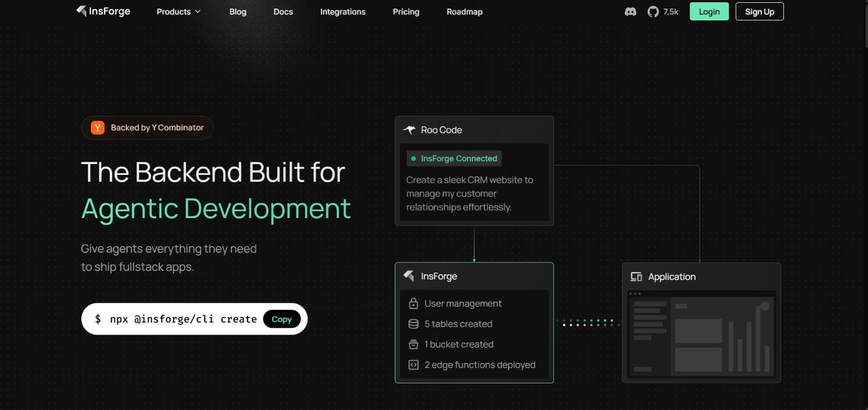
Task: Click the Application card title text
Action: tap(672, 277)
